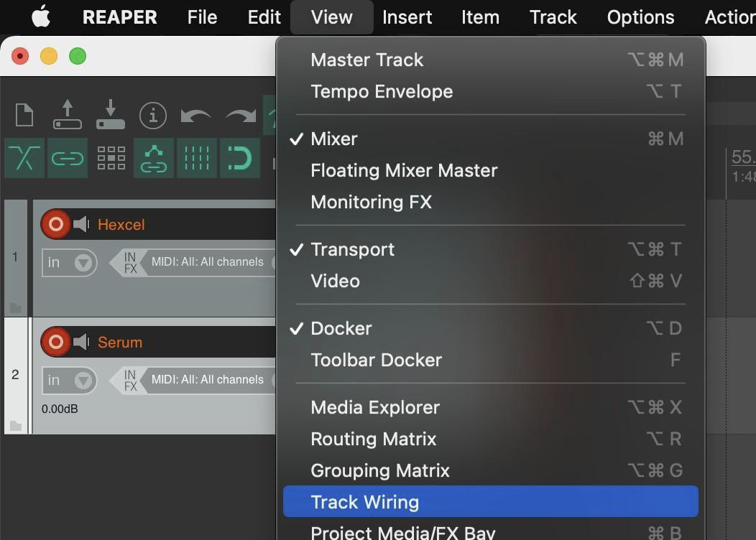Open the File menu
This screenshot has height=540, width=756.
[x=202, y=17]
